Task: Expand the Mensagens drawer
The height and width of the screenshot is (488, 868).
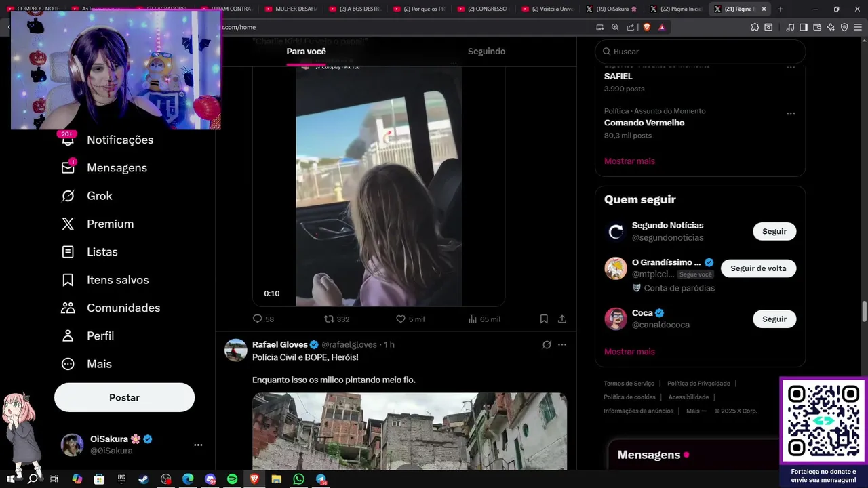Action: click(693, 455)
